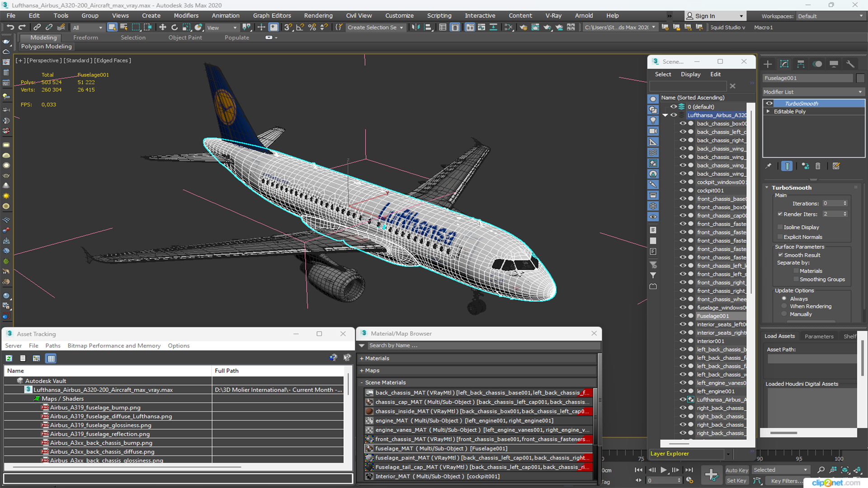Viewport: 868px width, 488px height.
Task: Enable the Explicit Normals checkbox
Action: (x=780, y=237)
